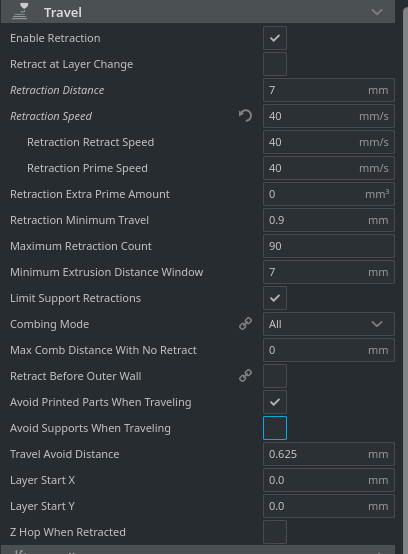Check Avoid Supports When Traveling
408x554 pixels.
tap(275, 428)
